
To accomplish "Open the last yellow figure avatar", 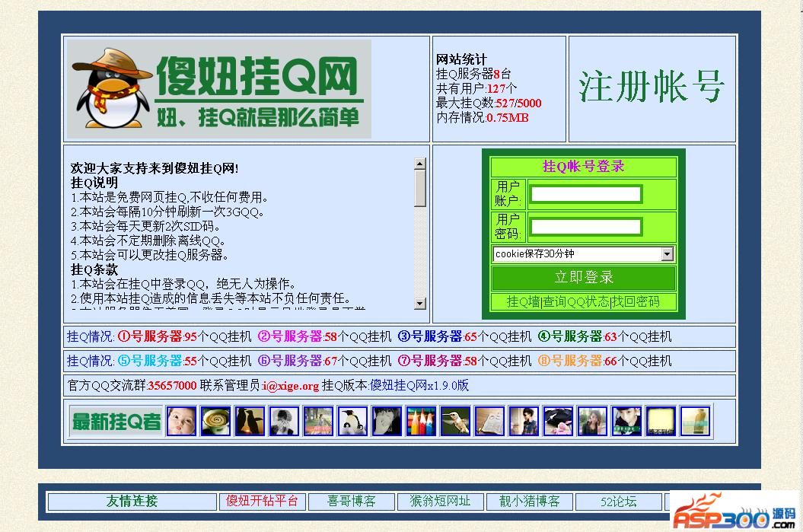I will point(696,422).
